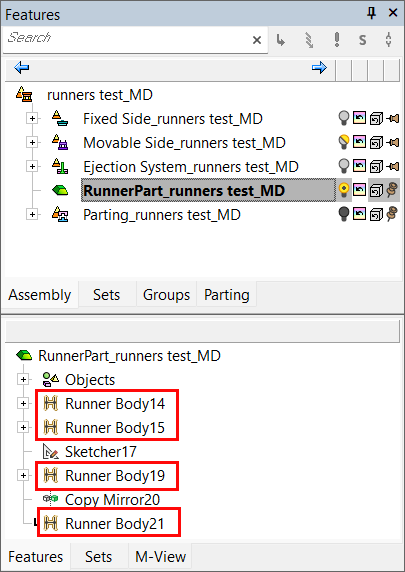This screenshot has height=572, width=405.
Task: Pin the Features panel
Action: point(371,13)
